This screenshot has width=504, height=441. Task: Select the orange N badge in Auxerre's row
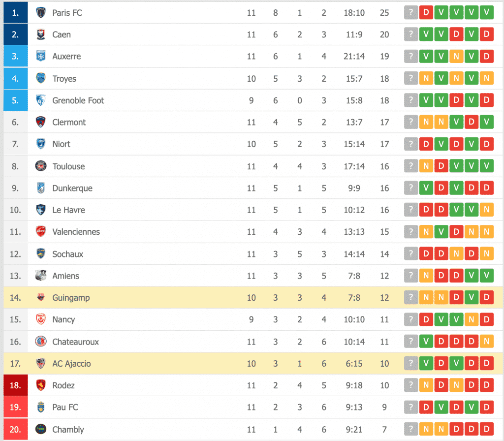tap(456, 57)
